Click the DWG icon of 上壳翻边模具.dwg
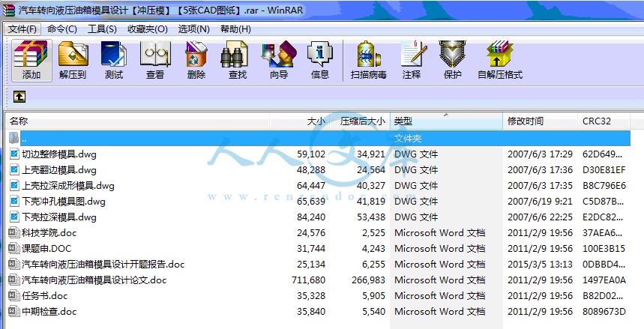The width and height of the screenshot is (644, 329). [x=14, y=169]
